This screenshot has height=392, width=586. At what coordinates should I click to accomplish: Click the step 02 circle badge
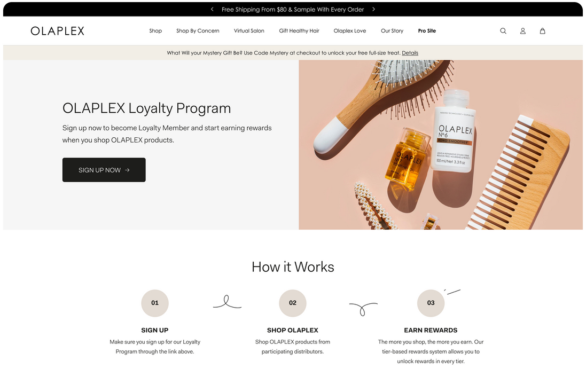tap(293, 303)
